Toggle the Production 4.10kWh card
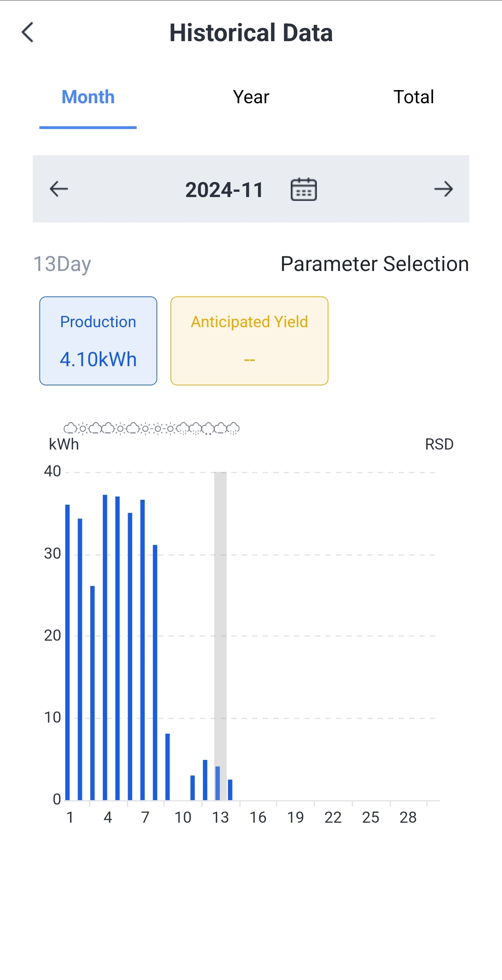 coord(98,341)
